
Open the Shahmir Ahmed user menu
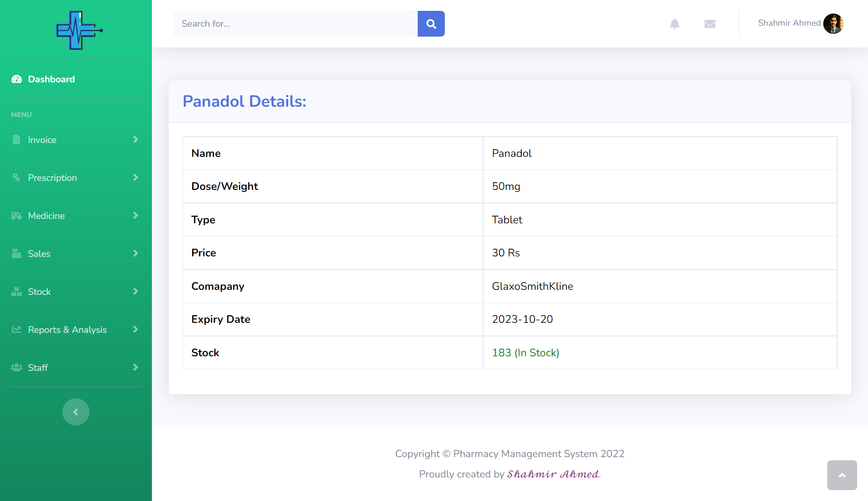789,23
